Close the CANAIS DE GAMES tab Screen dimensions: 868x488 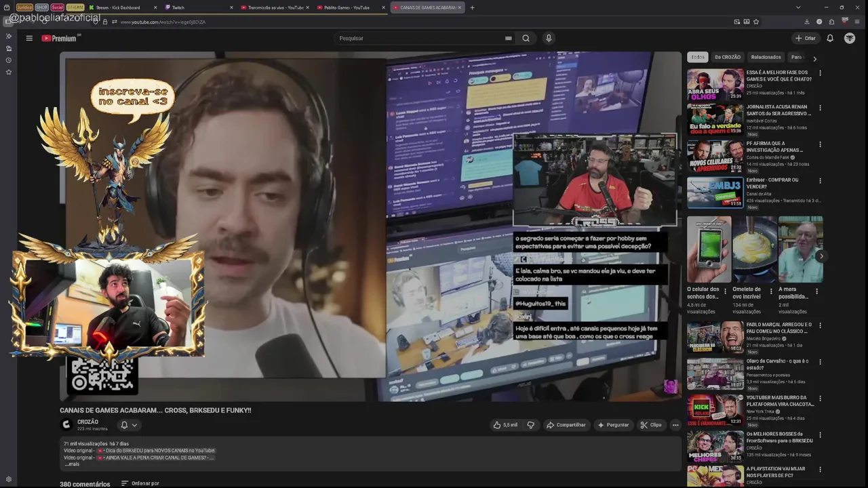click(x=459, y=7)
